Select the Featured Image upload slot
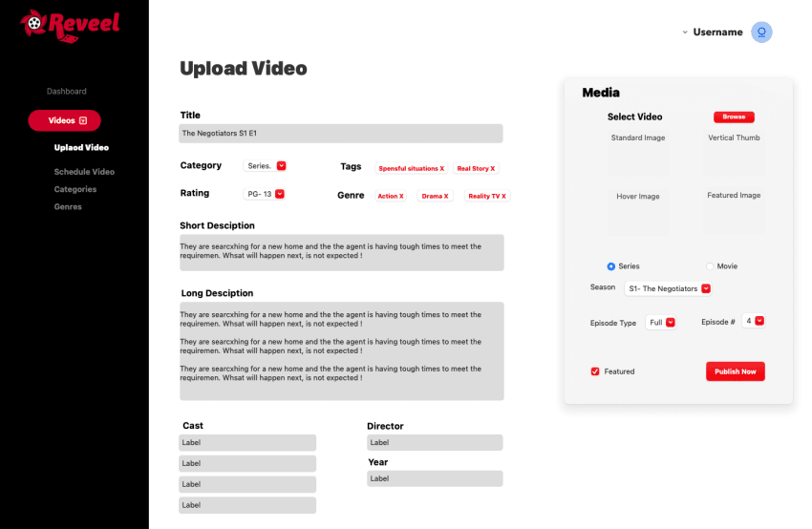Screen dimensions: 812x529 [734, 211]
